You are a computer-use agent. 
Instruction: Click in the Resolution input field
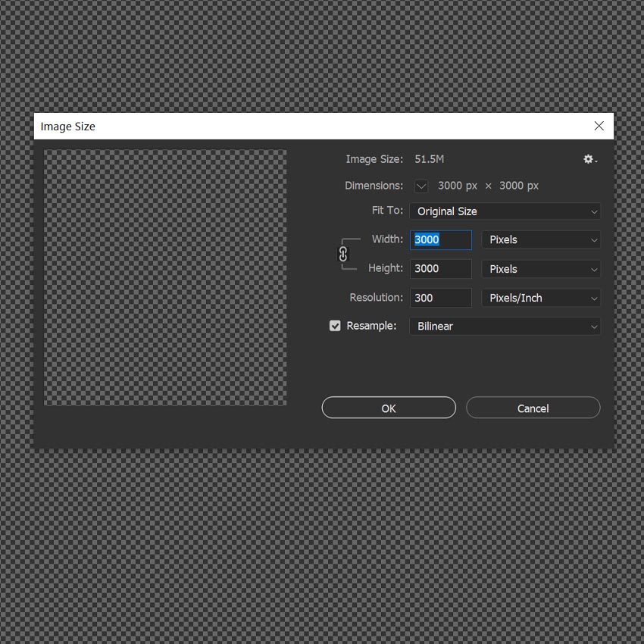click(441, 299)
